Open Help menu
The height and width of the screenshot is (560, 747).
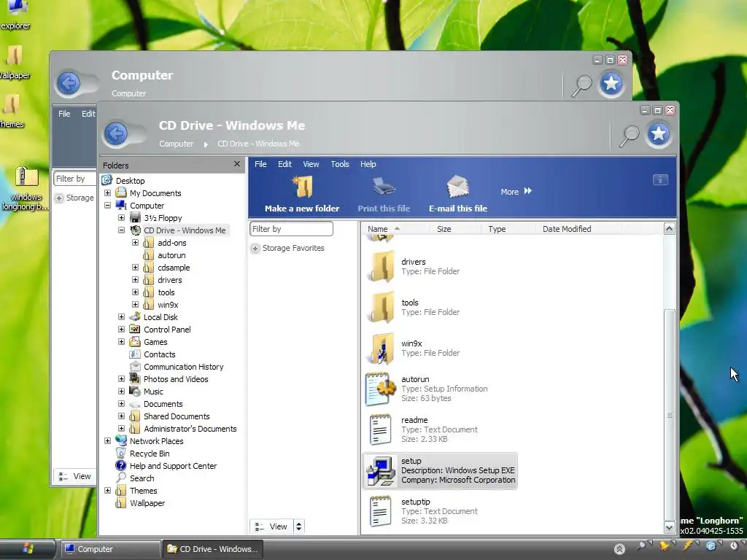coord(368,164)
